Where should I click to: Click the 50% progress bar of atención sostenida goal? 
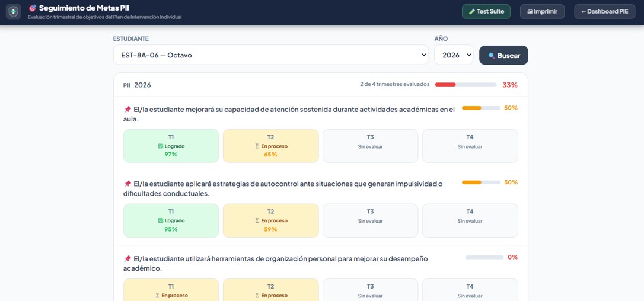[481, 108]
